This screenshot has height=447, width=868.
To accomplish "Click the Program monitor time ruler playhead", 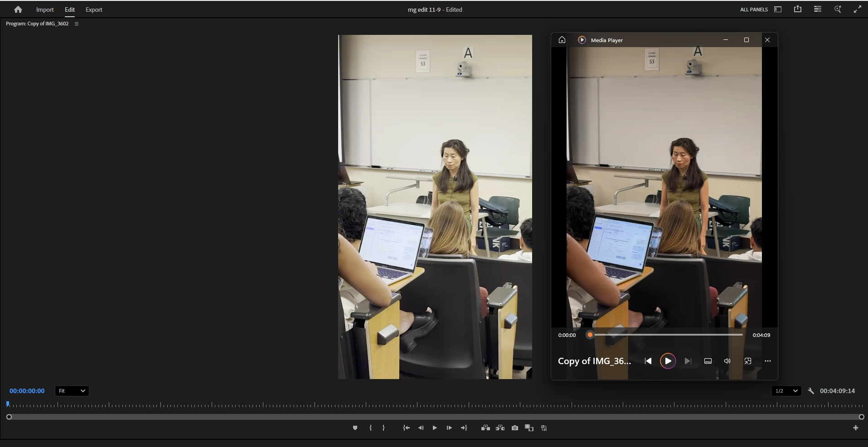I will (x=8, y=404).
